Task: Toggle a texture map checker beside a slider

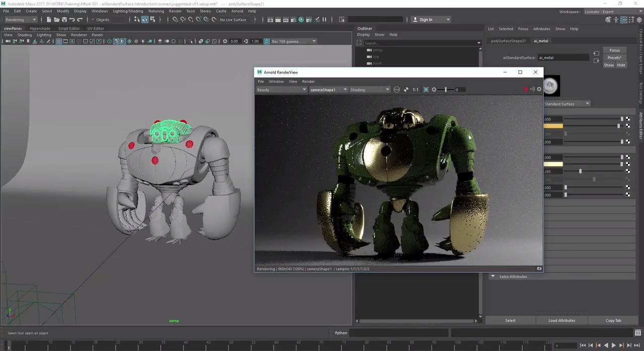Action: (627, 119)
